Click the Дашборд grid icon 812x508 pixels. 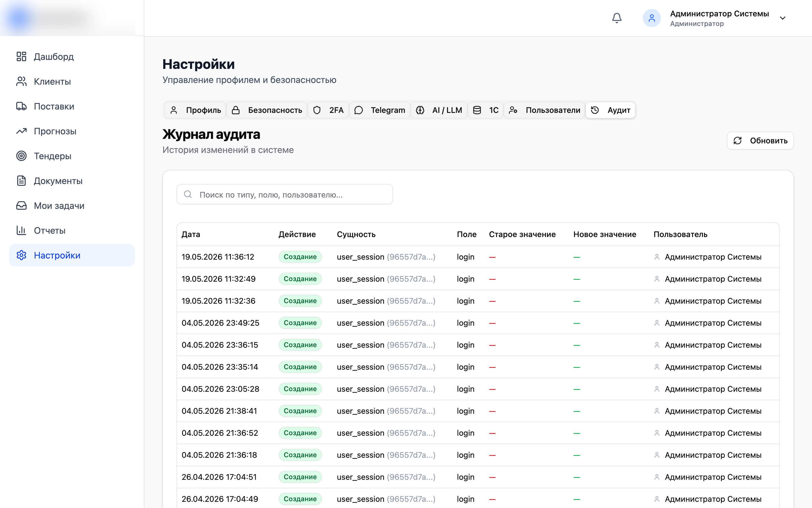(x=21, y=56)
